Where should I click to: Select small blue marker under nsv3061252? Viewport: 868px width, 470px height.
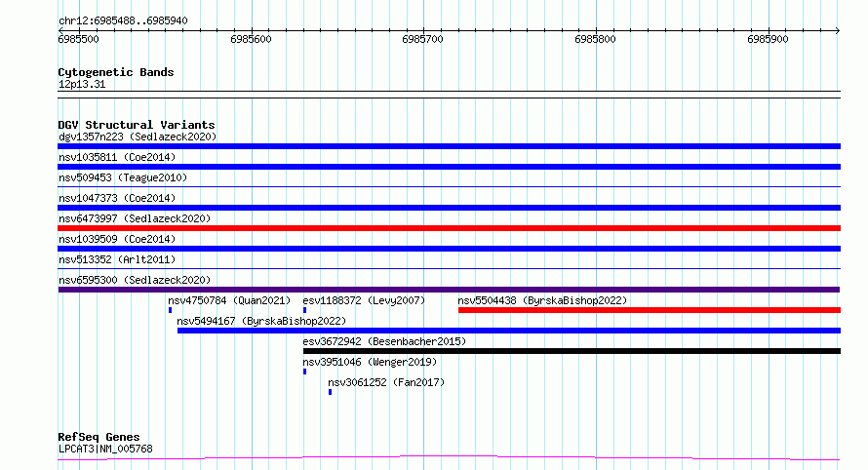coord(330,392)
